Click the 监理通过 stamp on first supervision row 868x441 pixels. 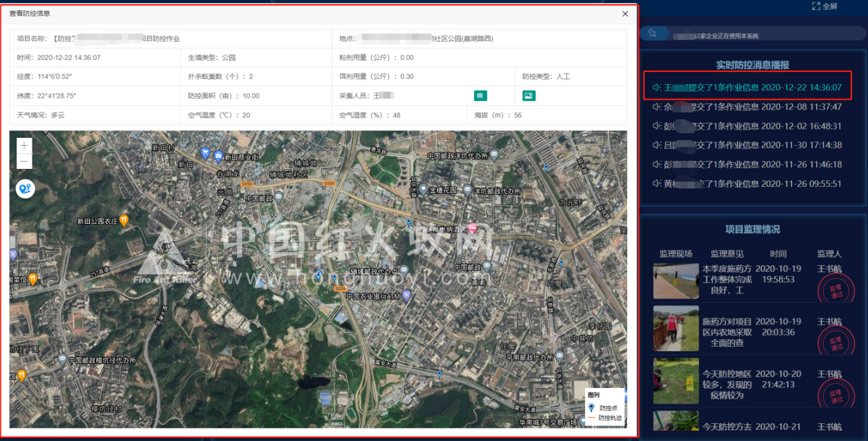coord(835,288)
